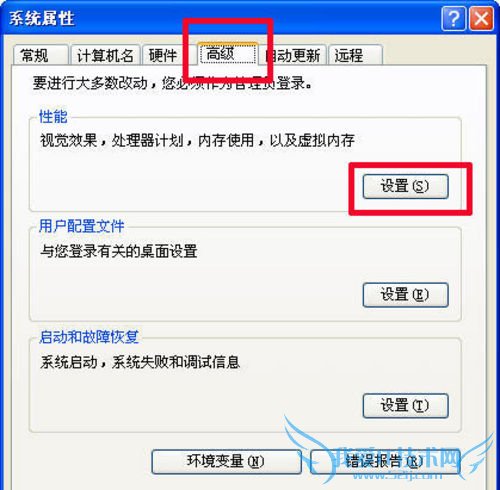The image size is (500, 490).
Task: Select the 硬件 tab
Action: coord(163,55)
